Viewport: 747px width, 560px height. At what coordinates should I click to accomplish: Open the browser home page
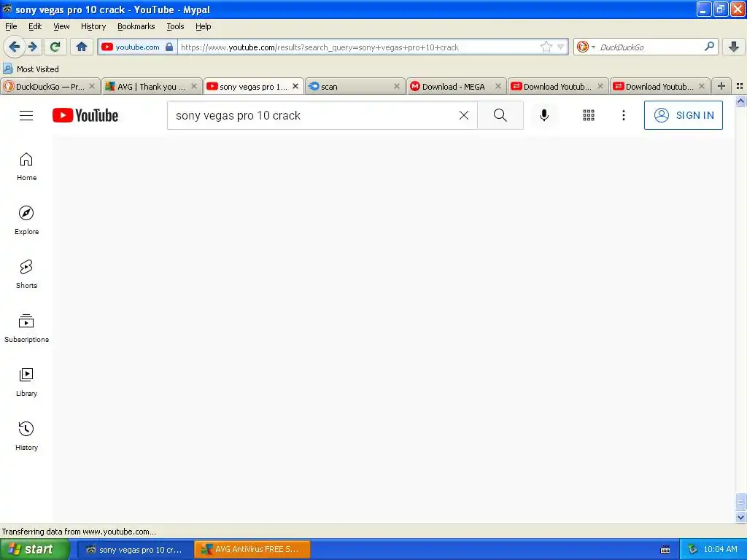tap(82, 47)
